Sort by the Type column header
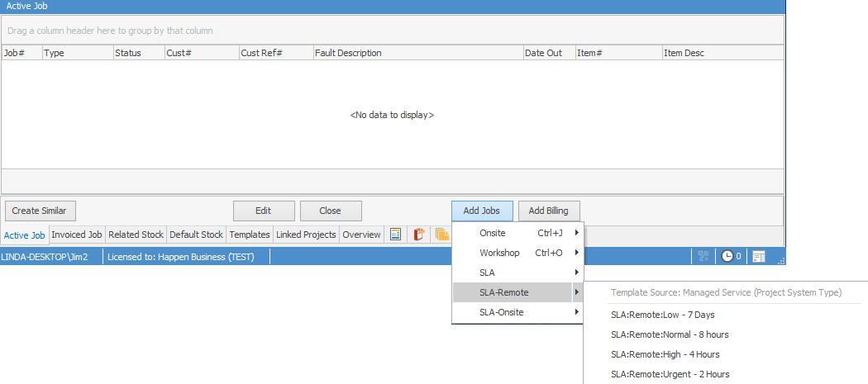Image resolution: width=868 pixels, height=384 pixels. coord(78,53)
